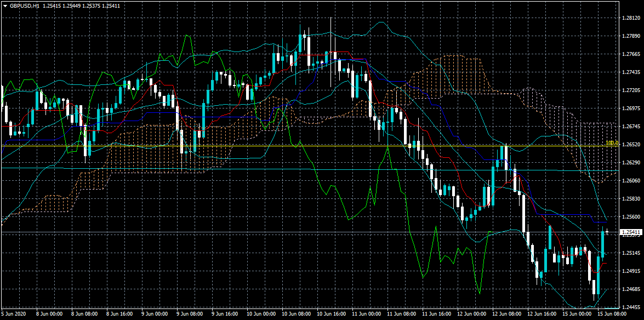
Task: Click the 9 Jun 16:00 time label
Action: pyautogui.click(x=225, y=315)
